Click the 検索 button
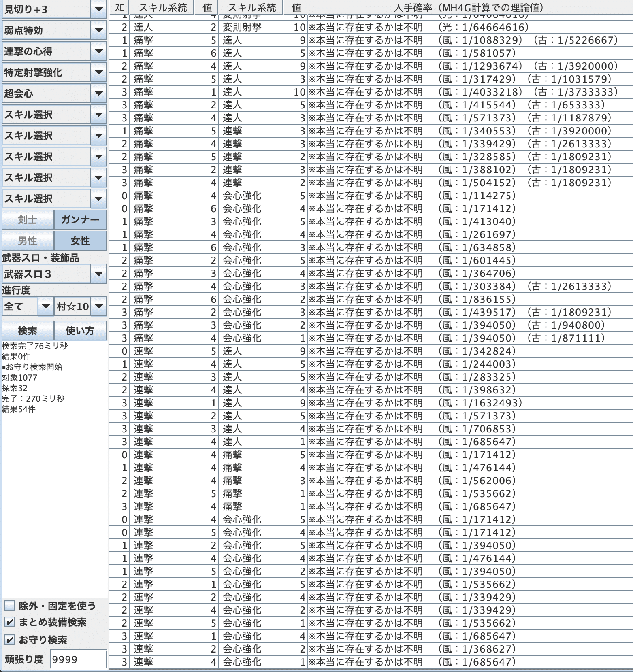633x672 pixels. [x=28, y=331]
